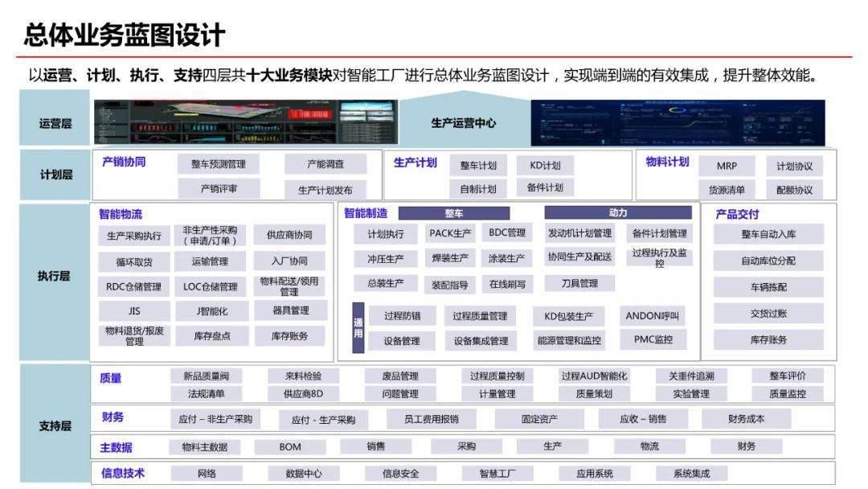This screenshot has width=868, height=489.
Task: Click the 能源管理和监控 box
Action: 569,340
